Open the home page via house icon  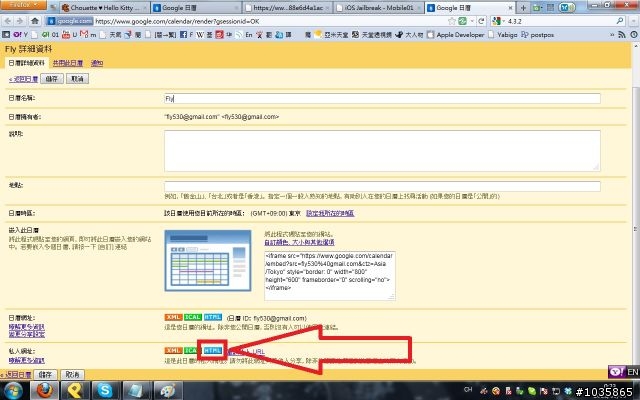tap(35, 21)
